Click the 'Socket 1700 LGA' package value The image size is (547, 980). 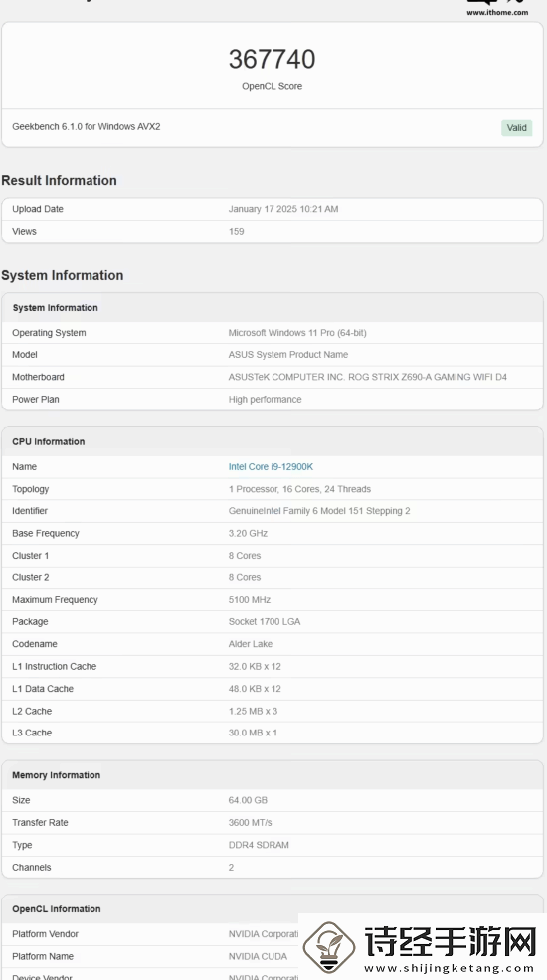265,622
